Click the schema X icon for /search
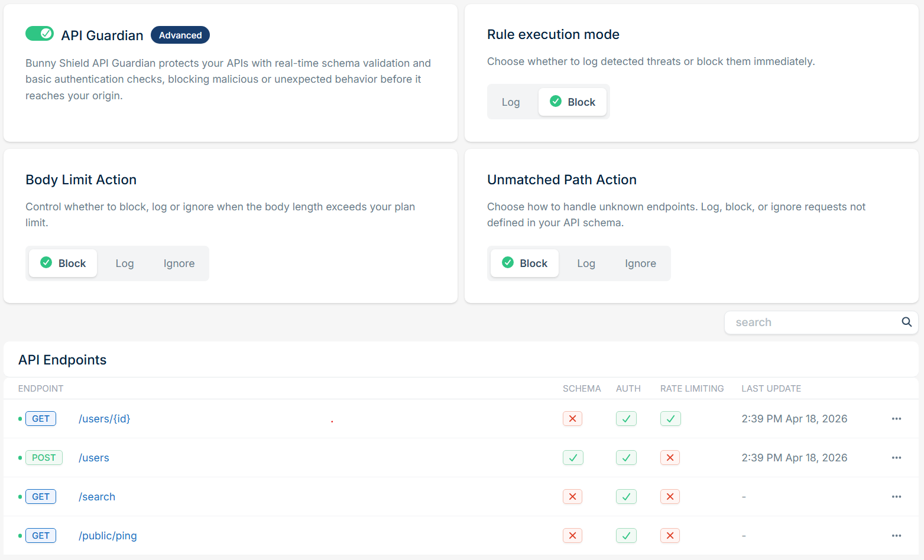The image size is (924, 560). pos(572,497)
